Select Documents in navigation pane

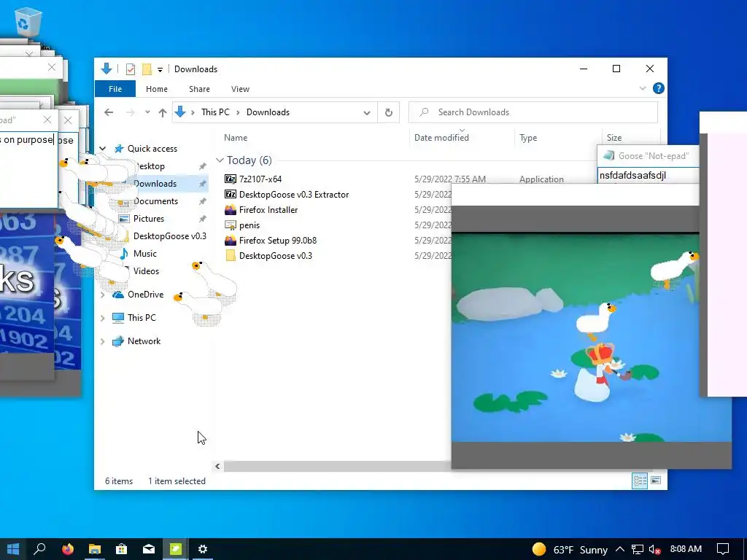coord(155,201)
